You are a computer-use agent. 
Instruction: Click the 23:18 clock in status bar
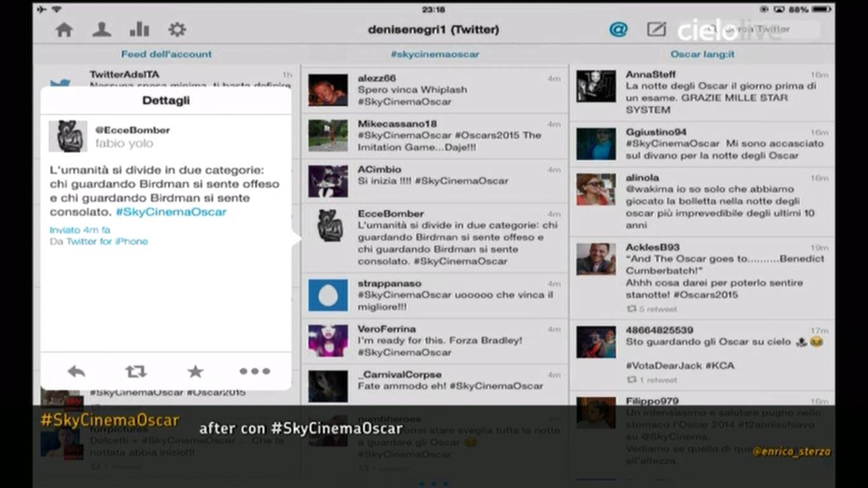coord(433,10)
